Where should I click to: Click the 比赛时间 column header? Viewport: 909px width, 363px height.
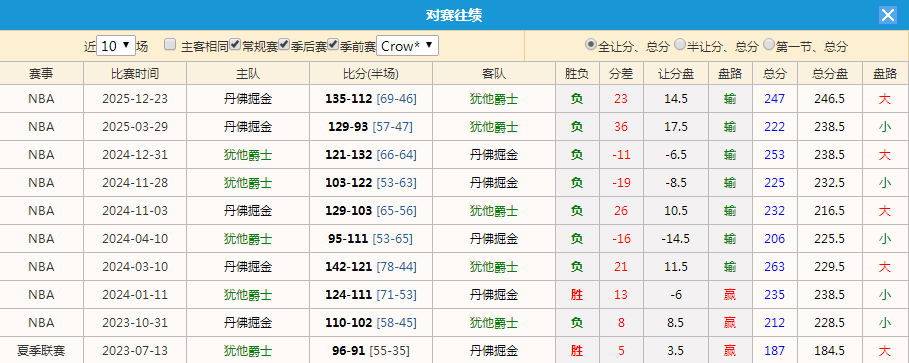(x=135, y=74)
